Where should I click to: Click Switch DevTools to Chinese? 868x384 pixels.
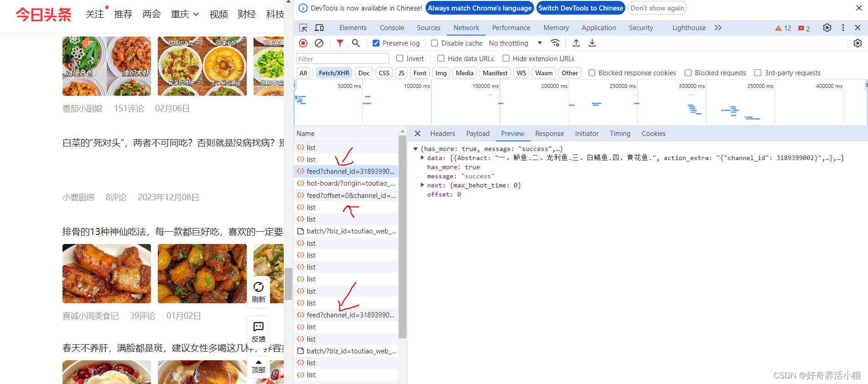pyautogui.click(x=581, y=8)
